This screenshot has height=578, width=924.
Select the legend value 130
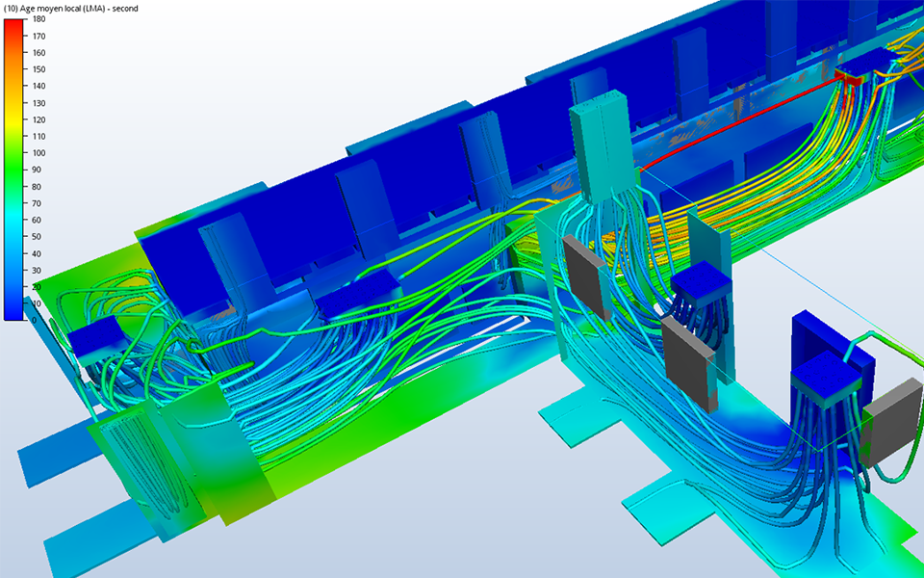pyautogui.click(x=39, y=103)
